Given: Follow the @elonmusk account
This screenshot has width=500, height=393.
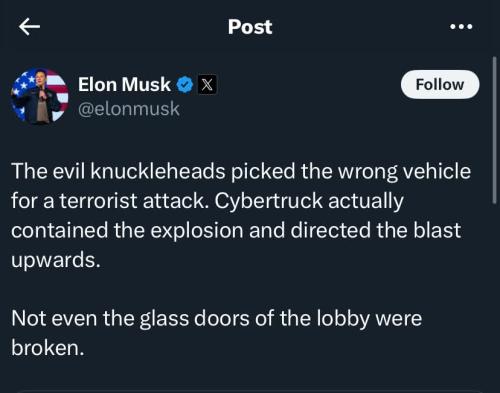Looking at the screenshot, I should pos(440,85).
